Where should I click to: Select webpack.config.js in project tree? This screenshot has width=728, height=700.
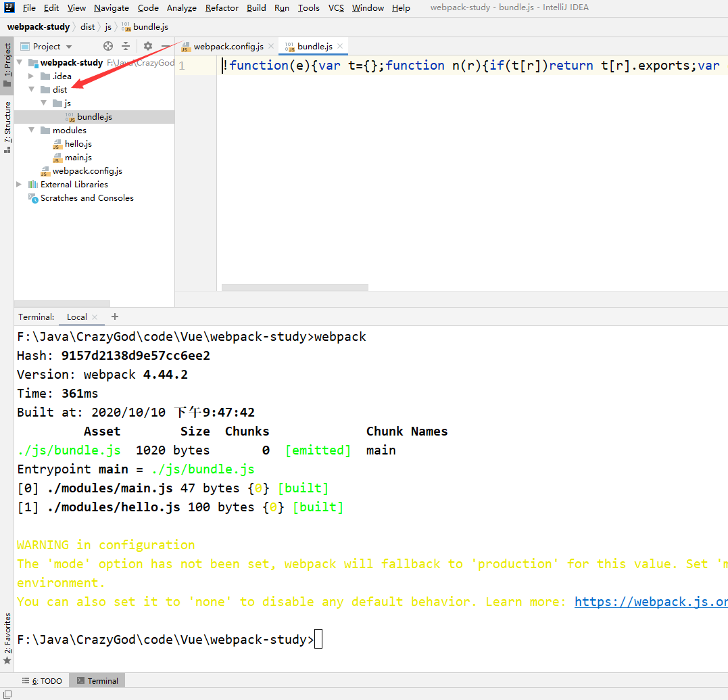(87, 171)
